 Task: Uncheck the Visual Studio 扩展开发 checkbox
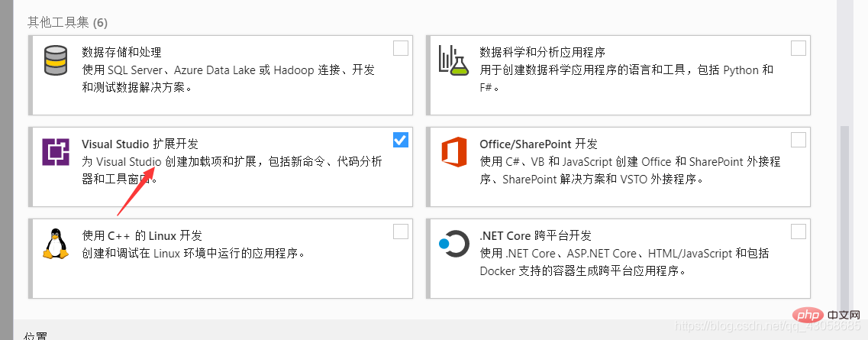click(x=401, y=140)
